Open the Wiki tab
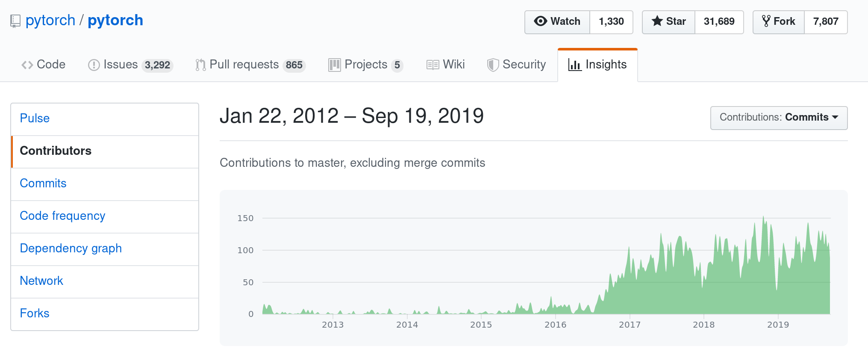 (x=446, y=65)
